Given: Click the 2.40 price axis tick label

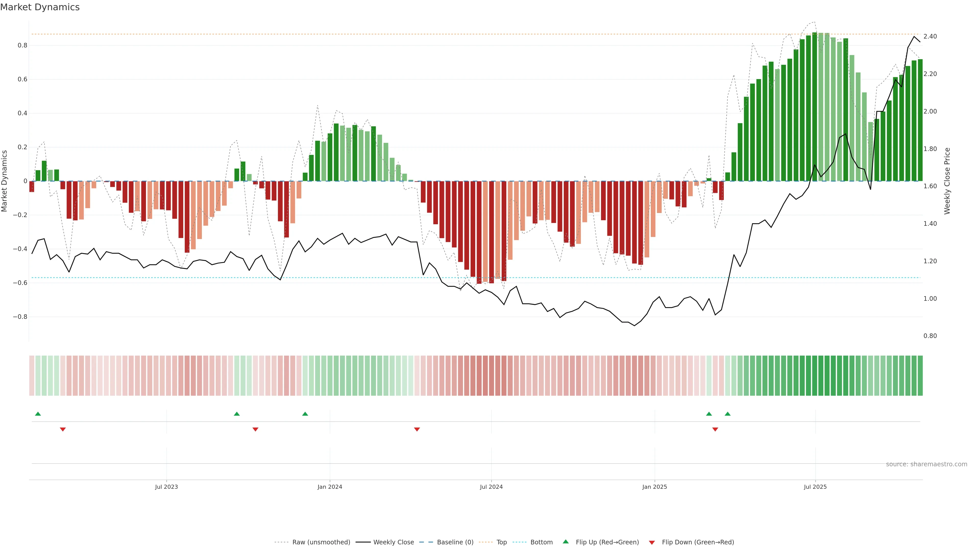Looking at the screenshot, I should point(930,36).
